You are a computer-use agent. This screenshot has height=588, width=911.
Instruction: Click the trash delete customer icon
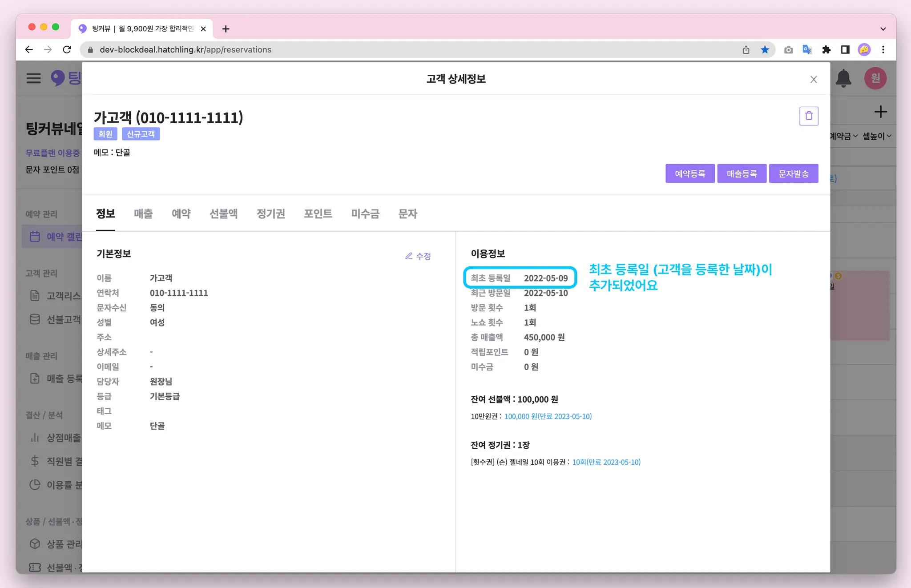pyautogui.click(x=808, y=116)
